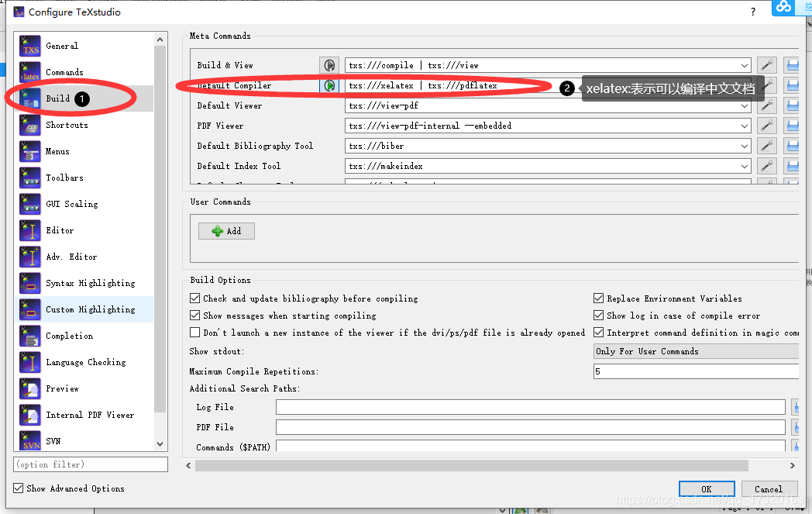Configure Default Index Tool with wrench icon
Screen dimensions: 812x514
[766, 167]
